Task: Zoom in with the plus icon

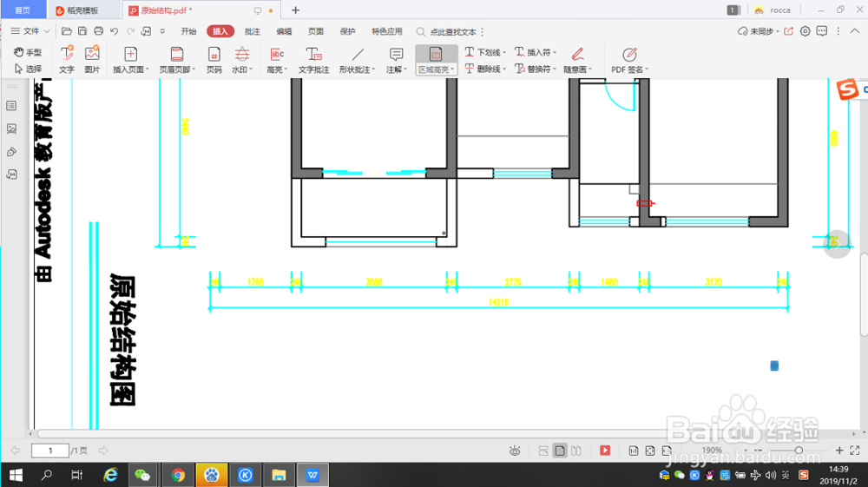Action: (x=839, y=451)
